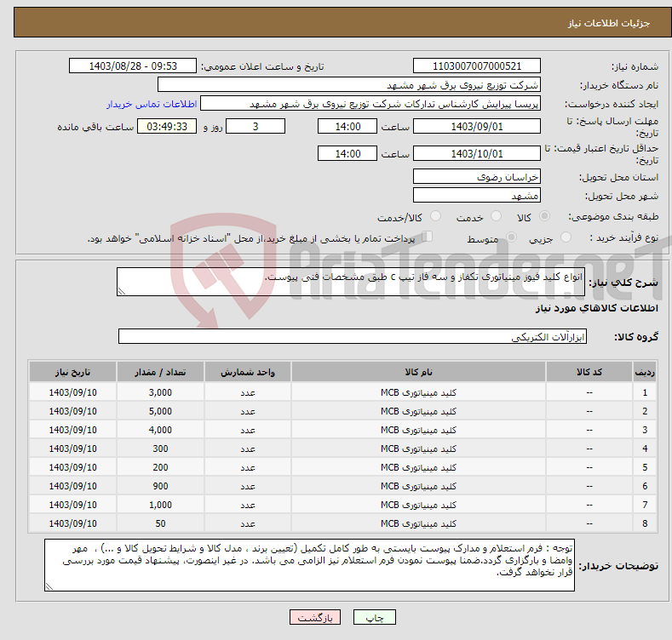The image size is (672, 640).
Task: Click the جزئیات اطلاعات نیاز page header
Action: 609,23
